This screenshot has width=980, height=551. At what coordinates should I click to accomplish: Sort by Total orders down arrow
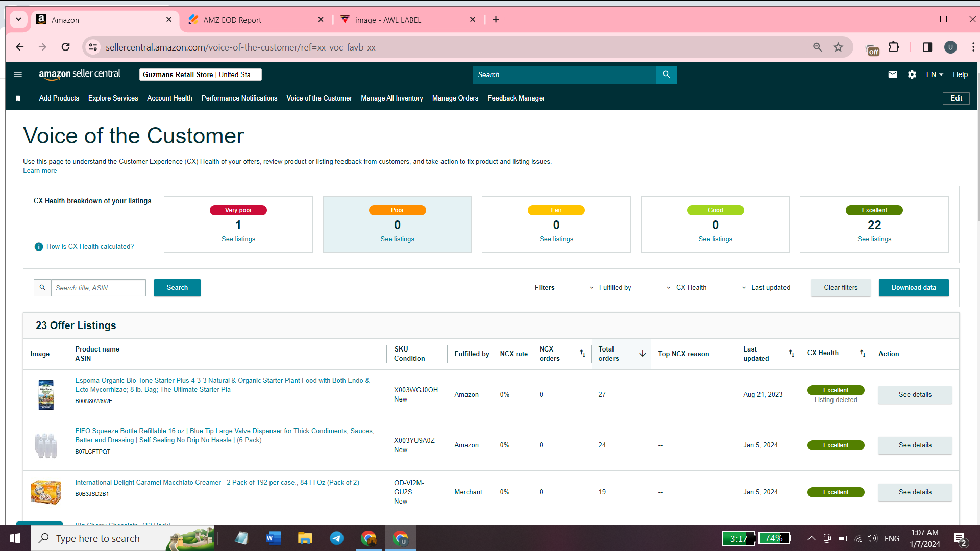pyautogui.click(x=643, y=354)
